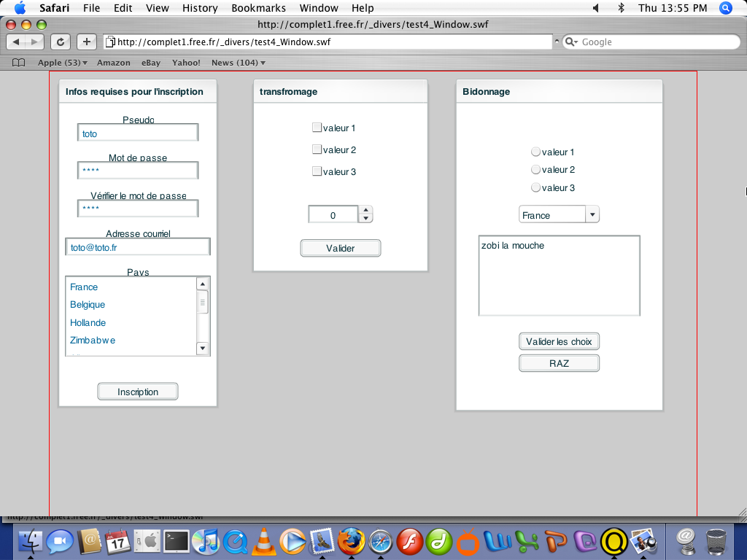Click the Inscription button

(138, 392)
